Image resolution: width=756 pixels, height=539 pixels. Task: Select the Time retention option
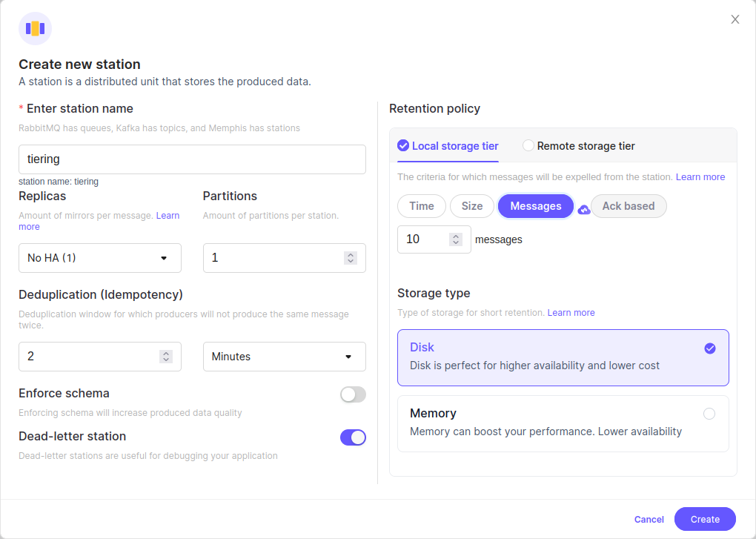tap(422, 206)
